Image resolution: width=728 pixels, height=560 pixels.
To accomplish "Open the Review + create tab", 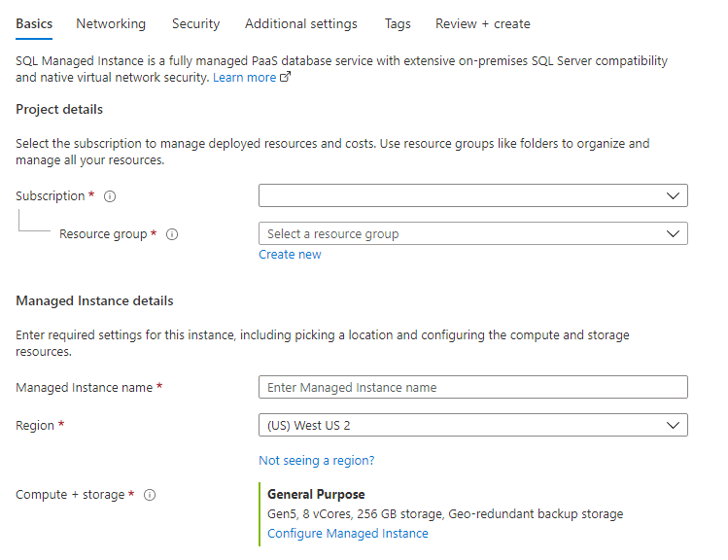I will click(483, 23).
